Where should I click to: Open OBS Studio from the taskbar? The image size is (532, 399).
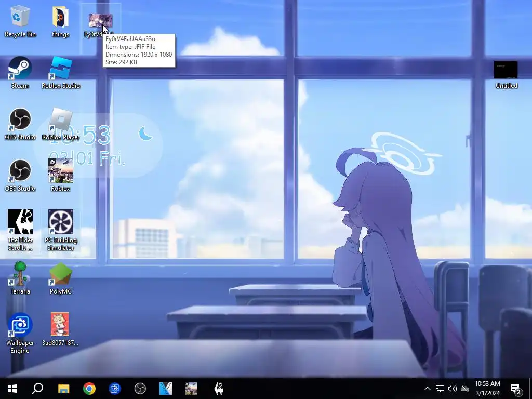[140, 389]
